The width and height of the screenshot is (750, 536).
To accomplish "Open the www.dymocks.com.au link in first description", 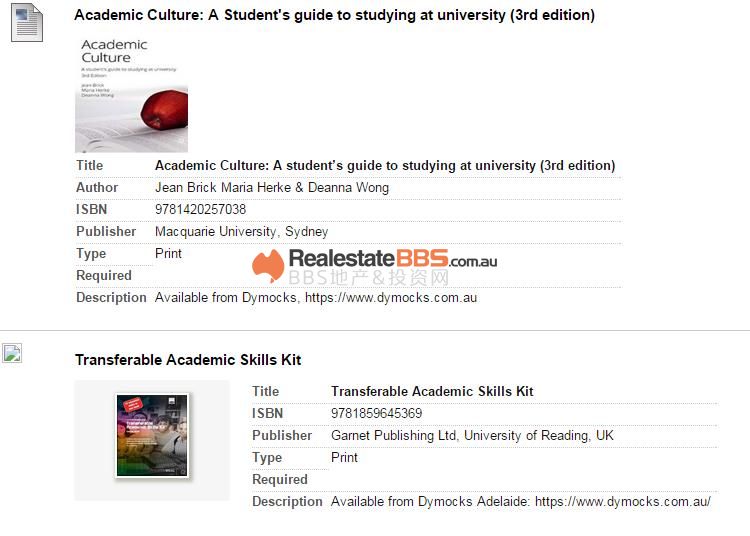I will tap(391, 297).
